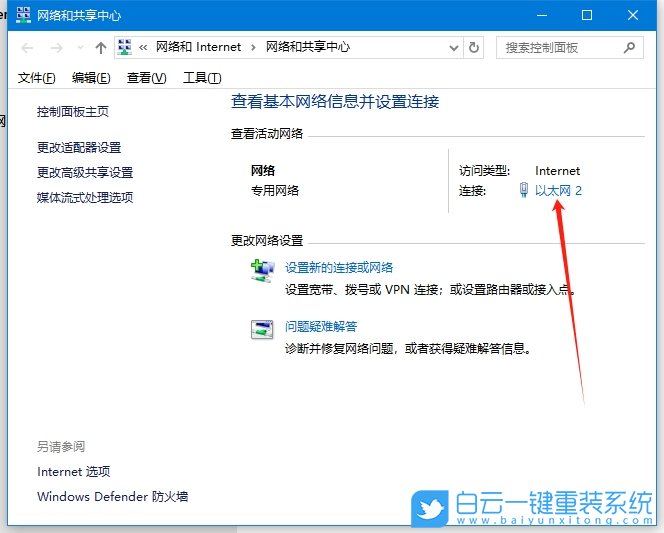This screenshot has height=533, width=664.
Task: Click the network icon in the address bar
Action: [124, 47]
